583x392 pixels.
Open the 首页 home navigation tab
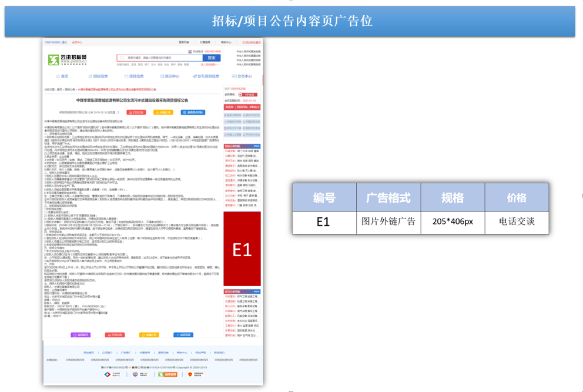pyautogui.click(x=62, y=76)
